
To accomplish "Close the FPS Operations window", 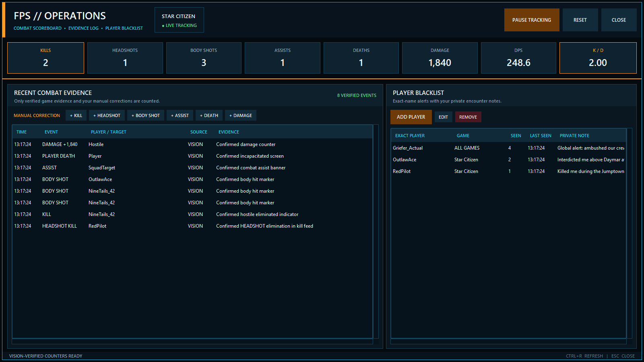I will [619, 20].
